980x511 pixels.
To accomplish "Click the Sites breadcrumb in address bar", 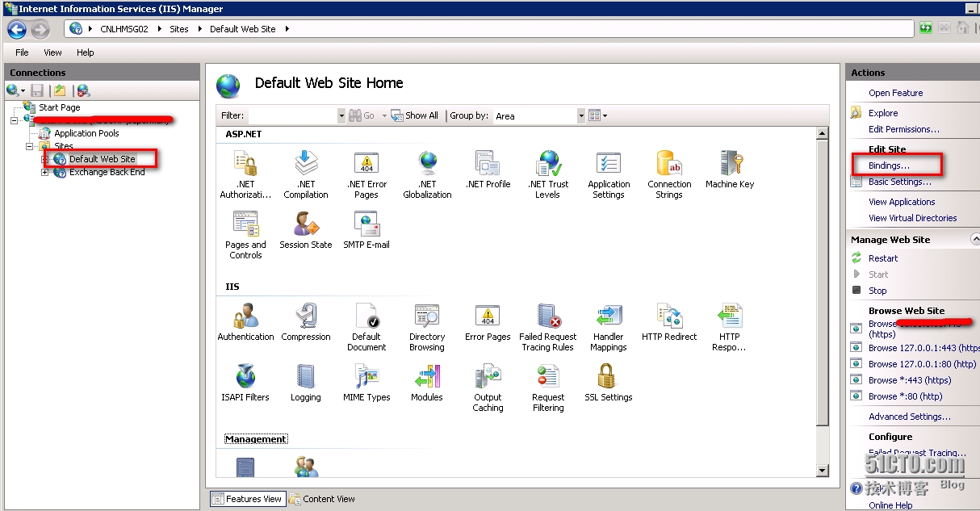I will pos(179,29).
